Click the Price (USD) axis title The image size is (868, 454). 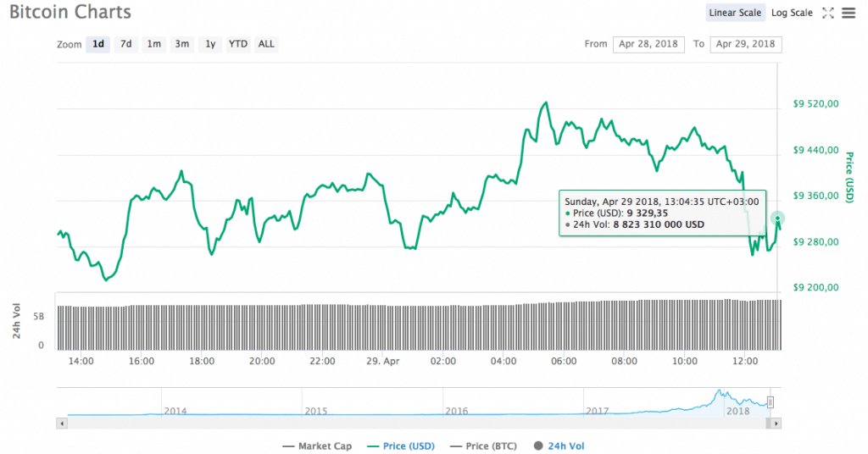(x=849, y=178)
